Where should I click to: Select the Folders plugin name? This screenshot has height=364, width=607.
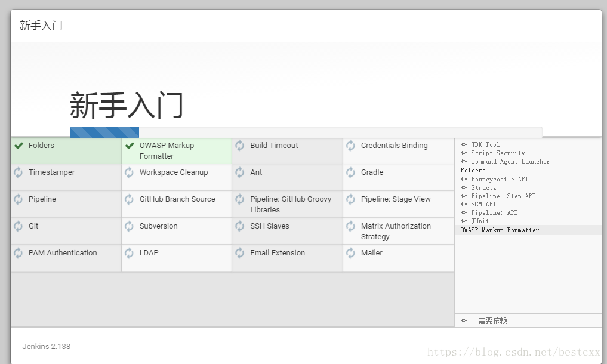pos(41,146)
